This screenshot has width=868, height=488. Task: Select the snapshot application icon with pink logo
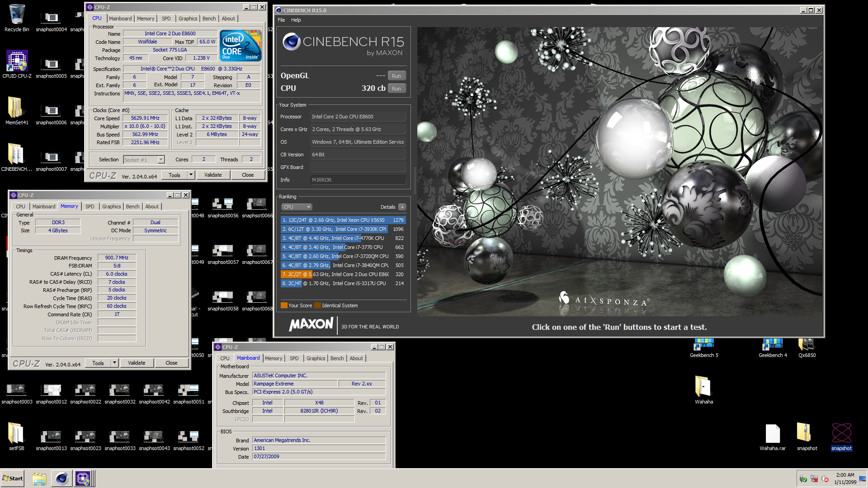coord(841,437)
